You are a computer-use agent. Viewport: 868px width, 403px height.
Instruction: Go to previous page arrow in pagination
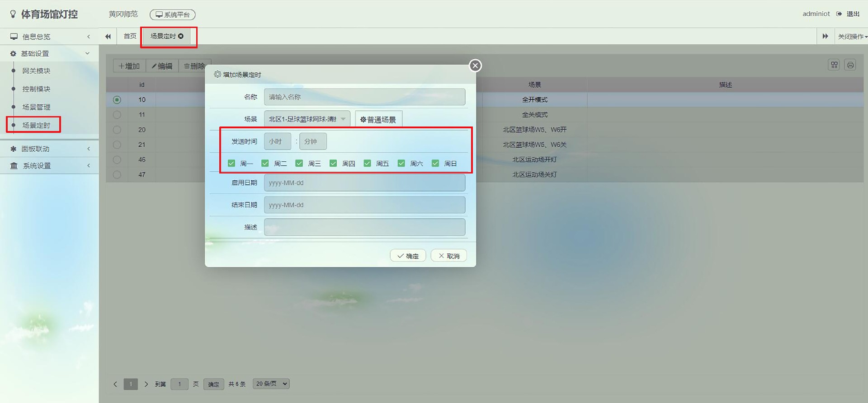[115, 384]
